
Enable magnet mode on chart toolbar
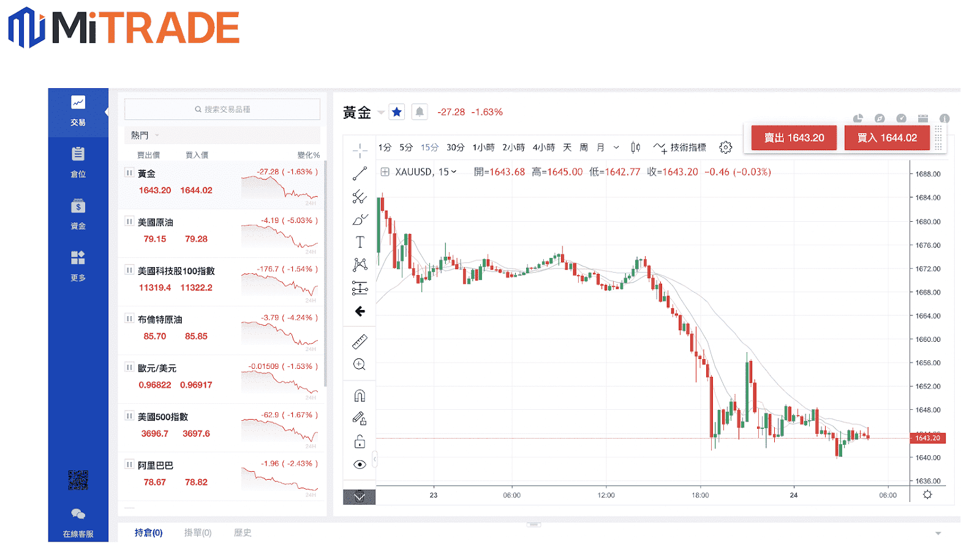point(360,396)
